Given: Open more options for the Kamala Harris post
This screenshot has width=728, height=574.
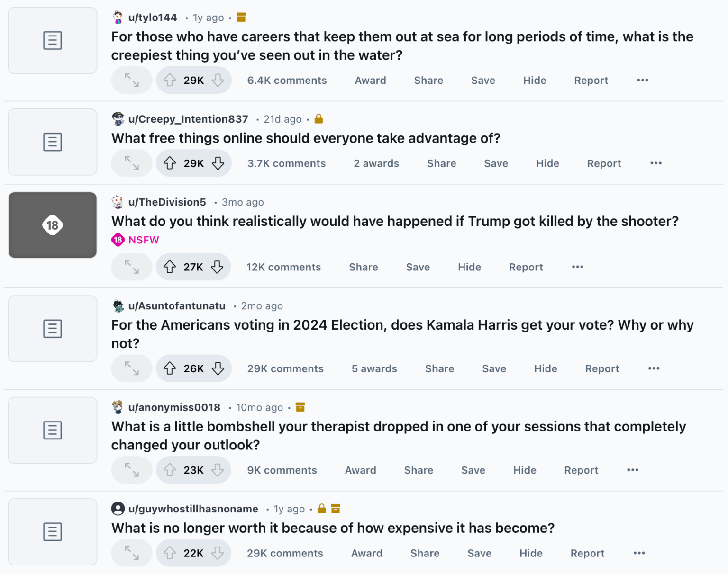Looking at the screenshot, I should click(x=654, y=368).
